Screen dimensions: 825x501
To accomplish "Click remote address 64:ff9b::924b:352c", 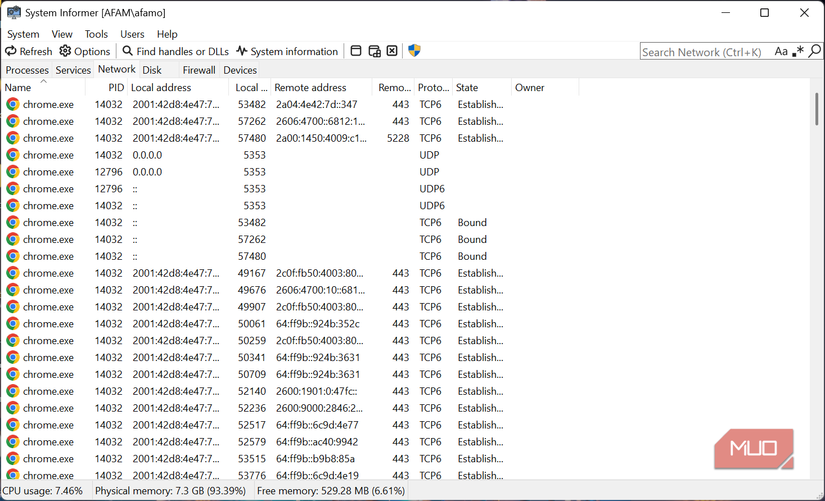I will pyautogui.click(x=318, y=324).
